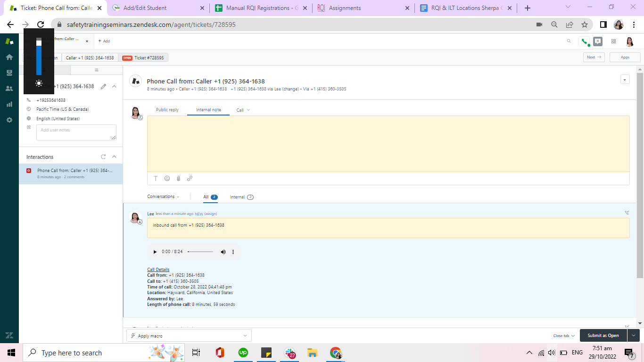Open the Customers icon in Zendesk sidebar

click(x=9, y=88)
